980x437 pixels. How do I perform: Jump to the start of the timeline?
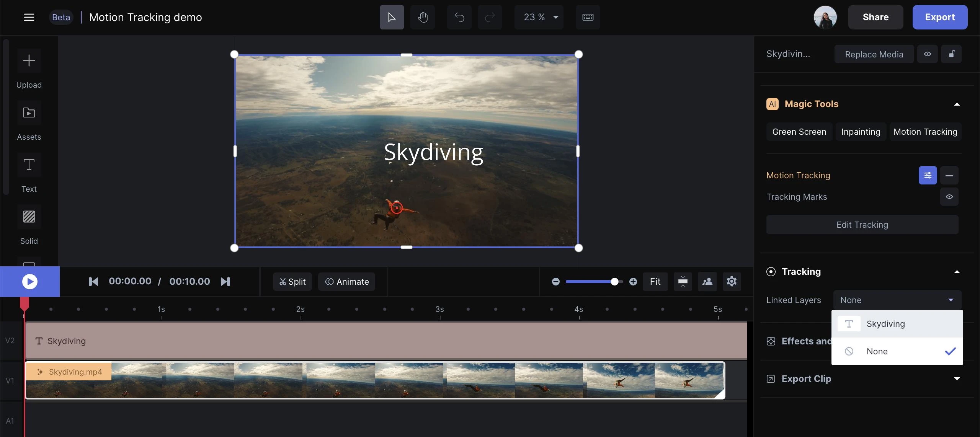pyautogui.click(x=93, y=282)
